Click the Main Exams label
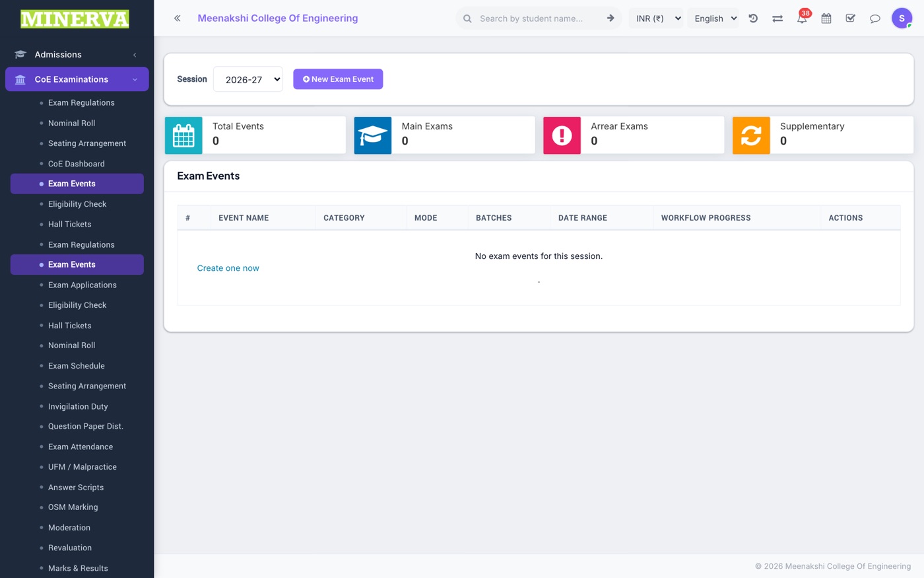 pyautogui.click(x=427, y=126)
